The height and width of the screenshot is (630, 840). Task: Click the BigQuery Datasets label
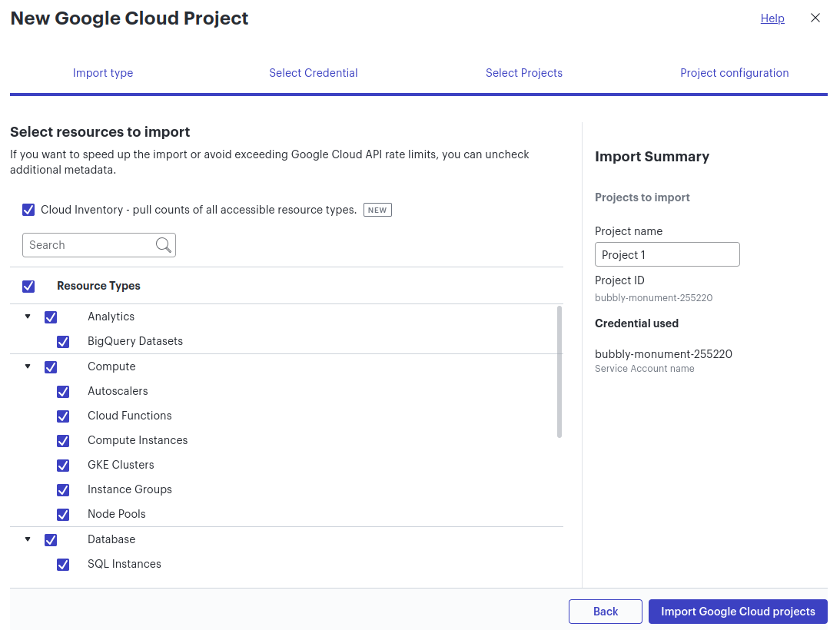click(x=135, y=341)
